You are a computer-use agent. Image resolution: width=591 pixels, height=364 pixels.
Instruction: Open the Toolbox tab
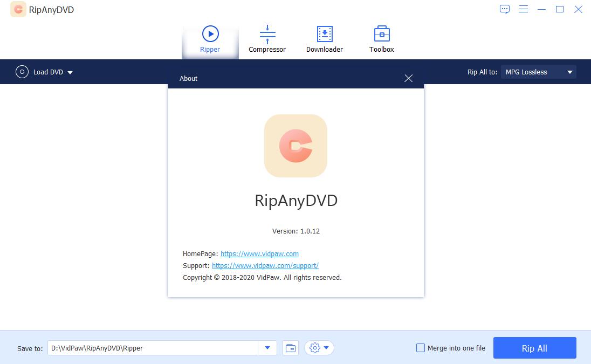click(x=381, y=40)
